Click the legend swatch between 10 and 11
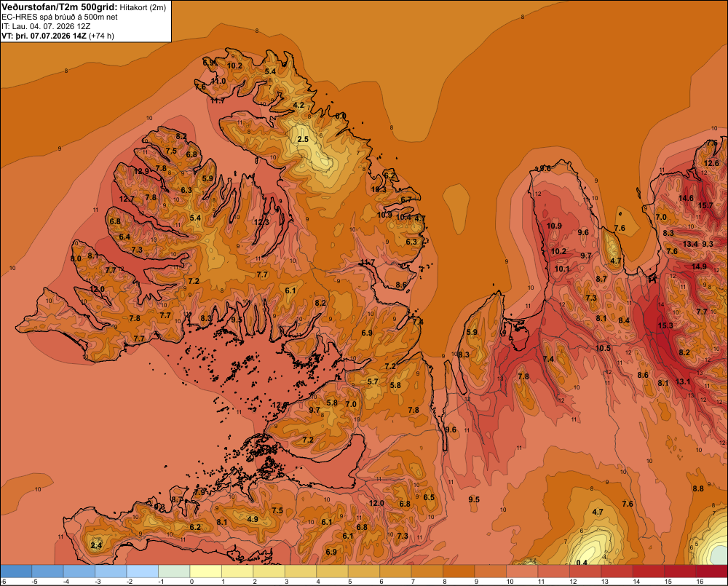728x586 pixels. click(x=522, y=571)
